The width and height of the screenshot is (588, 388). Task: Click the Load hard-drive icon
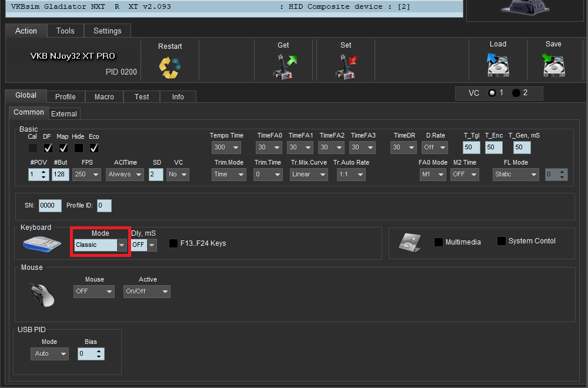(x=498, y=65)
